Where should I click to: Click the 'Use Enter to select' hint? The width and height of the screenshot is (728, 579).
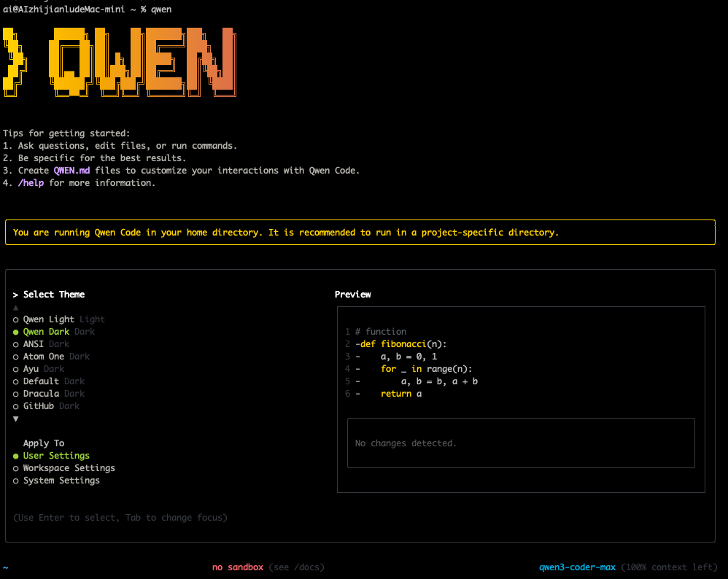click(x=120, y=518)
